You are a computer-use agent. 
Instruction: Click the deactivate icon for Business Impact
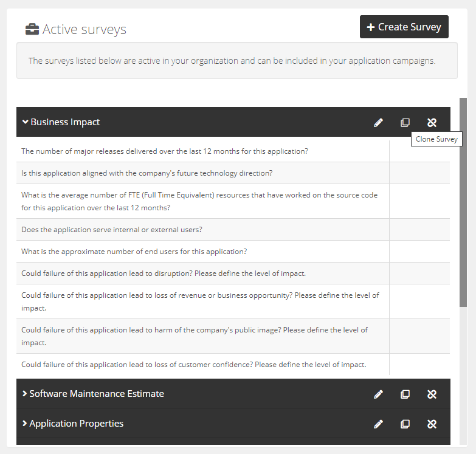pos(432,123)
